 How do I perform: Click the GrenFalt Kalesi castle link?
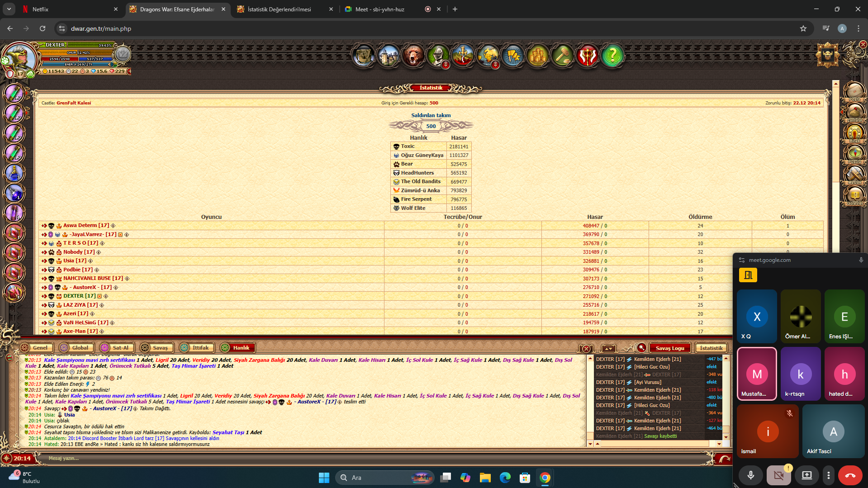(x=74, y=103)
